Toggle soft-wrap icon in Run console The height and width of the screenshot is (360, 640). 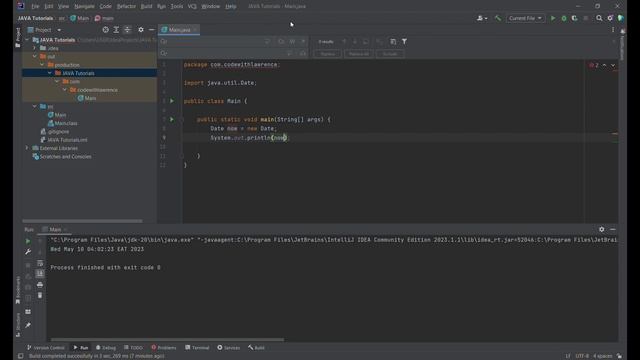point(40,263)
